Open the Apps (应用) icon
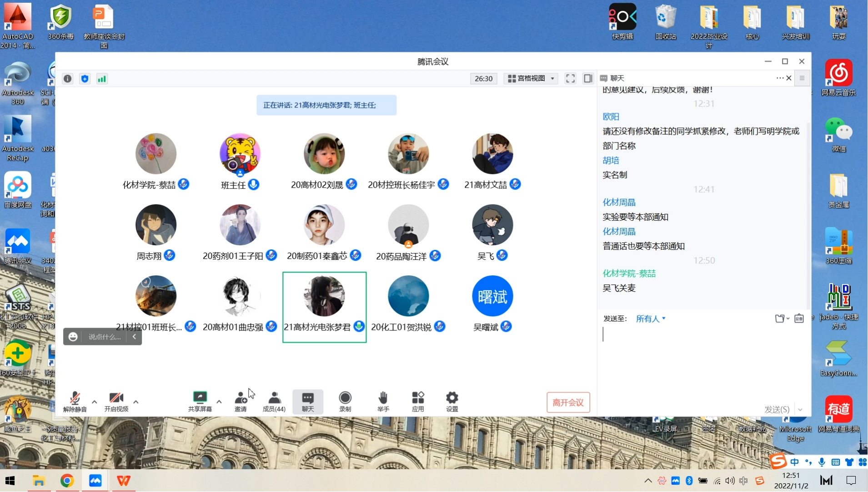 coord(418,401)
